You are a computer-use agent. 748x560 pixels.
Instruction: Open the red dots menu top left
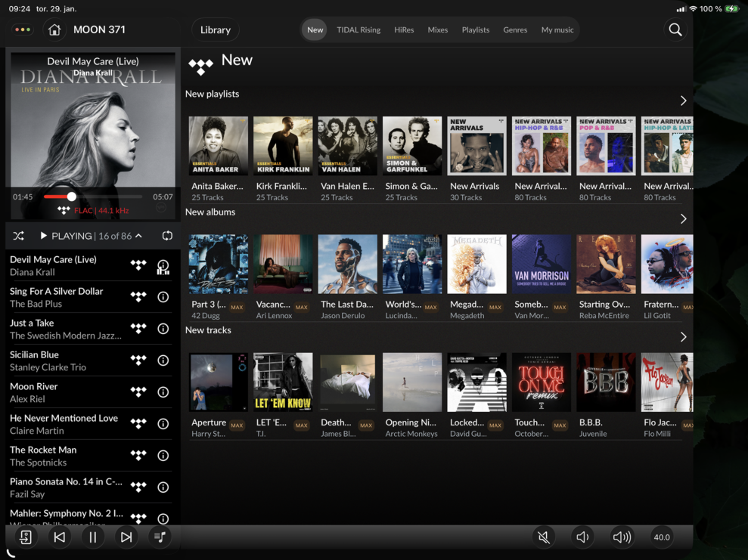[x=21, y=29]
